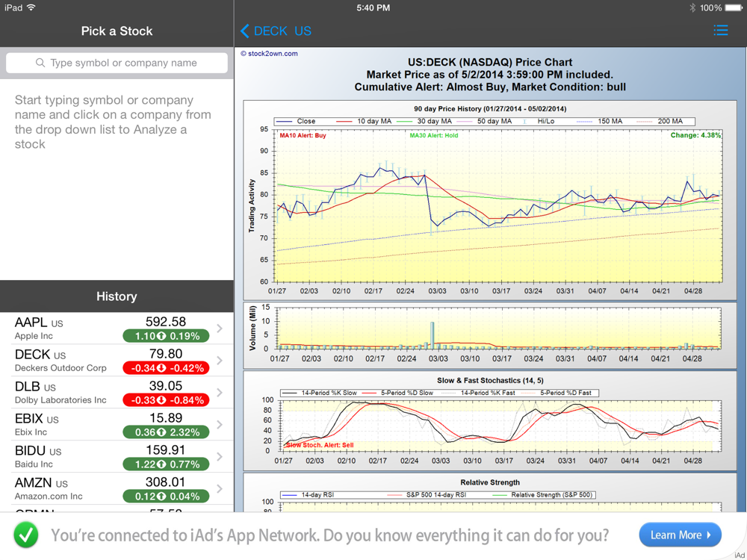
Task: Tap the battery indicator icon
Action: 734,7
